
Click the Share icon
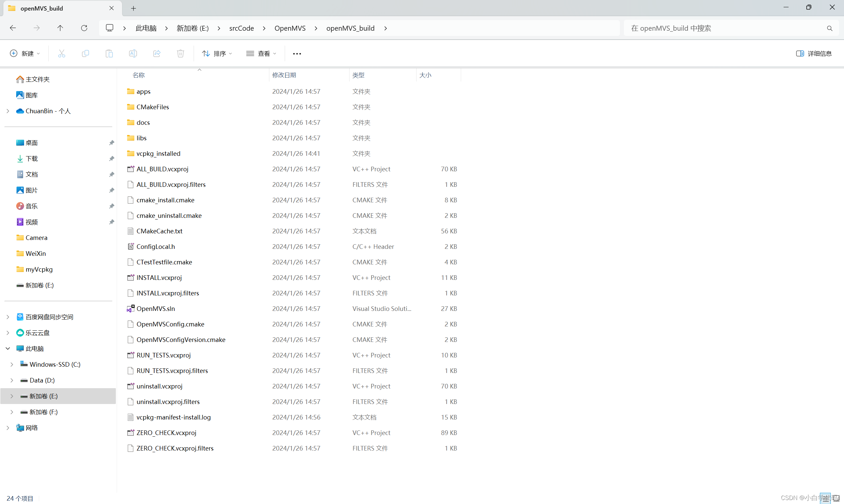click(156, 53)
